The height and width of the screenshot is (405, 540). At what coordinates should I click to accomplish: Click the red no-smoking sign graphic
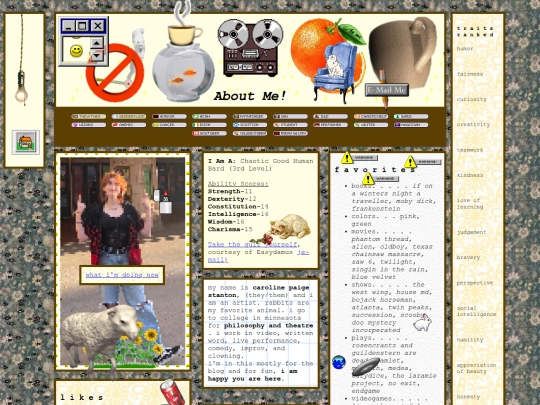115,73
